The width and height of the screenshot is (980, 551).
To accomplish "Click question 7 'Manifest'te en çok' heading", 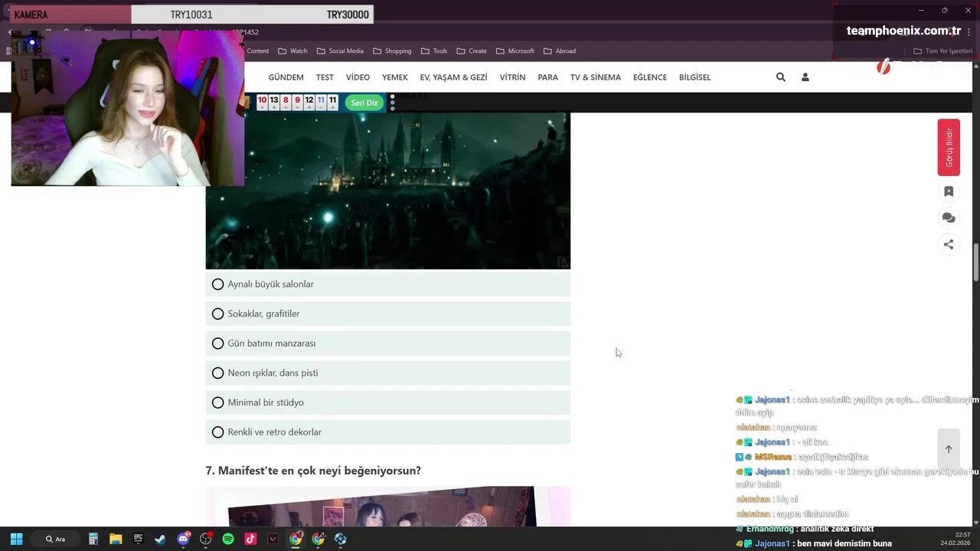I will (x=313, y=471).
